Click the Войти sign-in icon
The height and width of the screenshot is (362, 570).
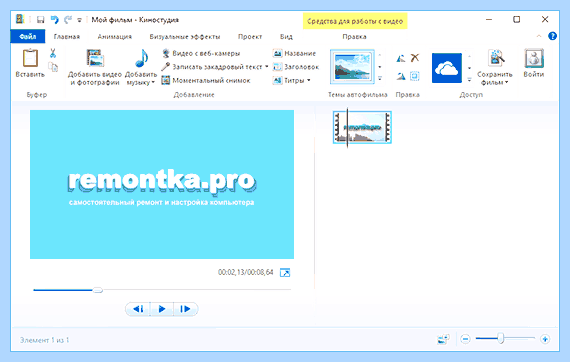534,58
